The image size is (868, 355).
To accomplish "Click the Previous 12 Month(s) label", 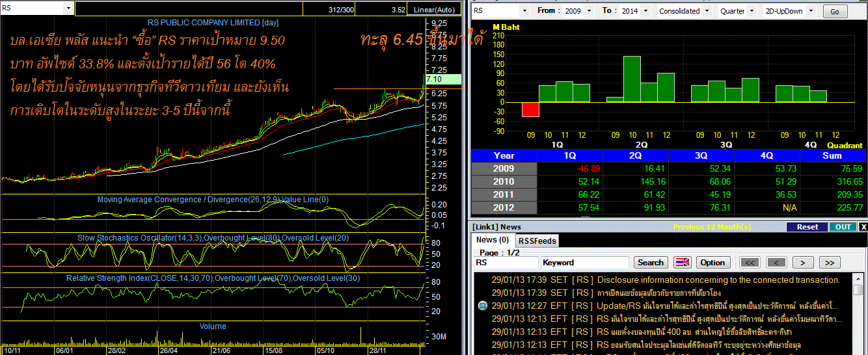I will click(x=712, y=227).
